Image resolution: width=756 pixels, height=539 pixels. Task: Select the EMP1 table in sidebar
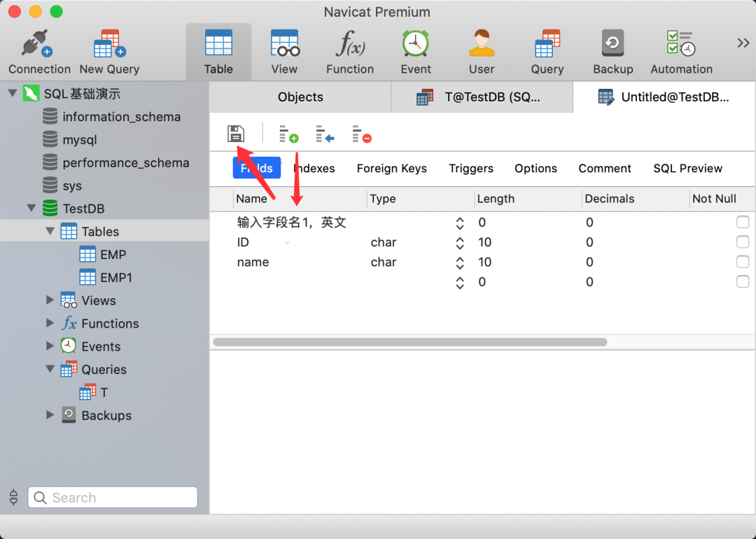115,278
